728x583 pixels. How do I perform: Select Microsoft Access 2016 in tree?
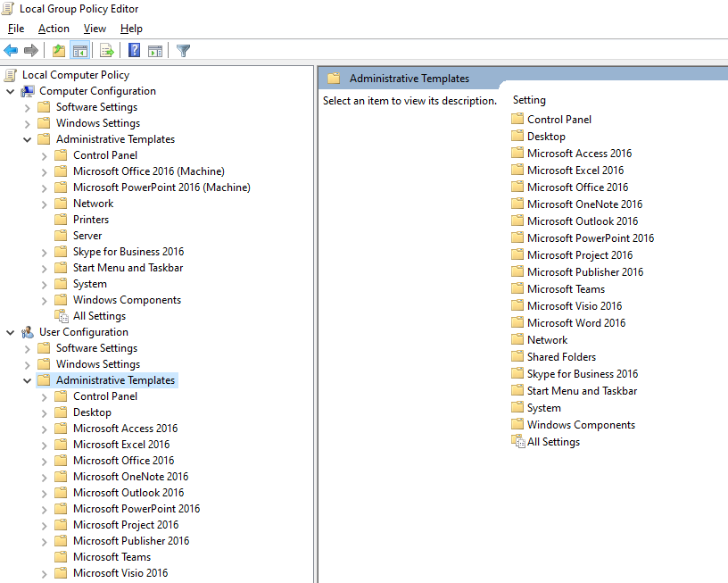[x=126, y=429]
